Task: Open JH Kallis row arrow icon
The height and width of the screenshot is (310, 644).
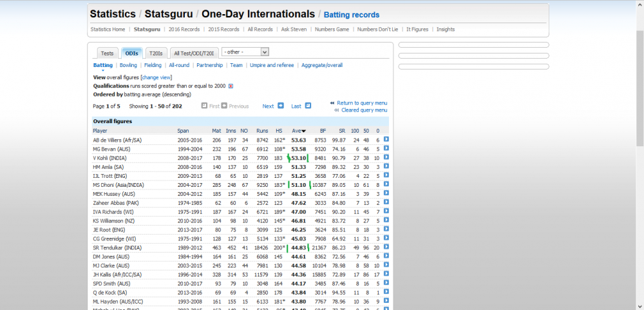Action: pos(386,274)
